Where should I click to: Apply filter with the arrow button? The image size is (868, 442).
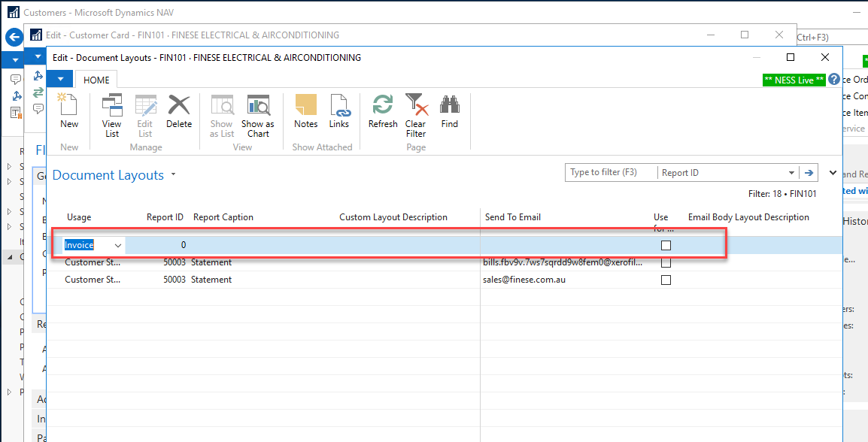(809, 173)
